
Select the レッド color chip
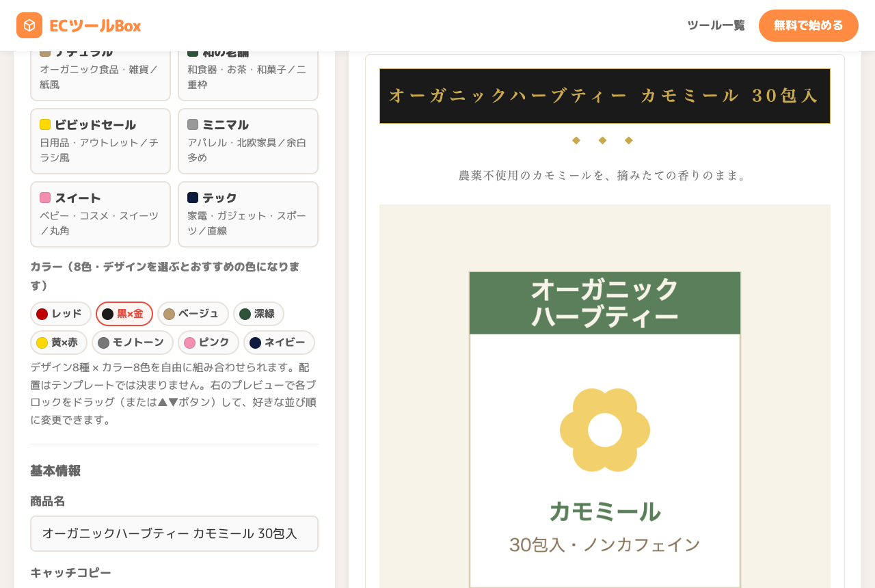pyautogui.click(x=61, y=314)
